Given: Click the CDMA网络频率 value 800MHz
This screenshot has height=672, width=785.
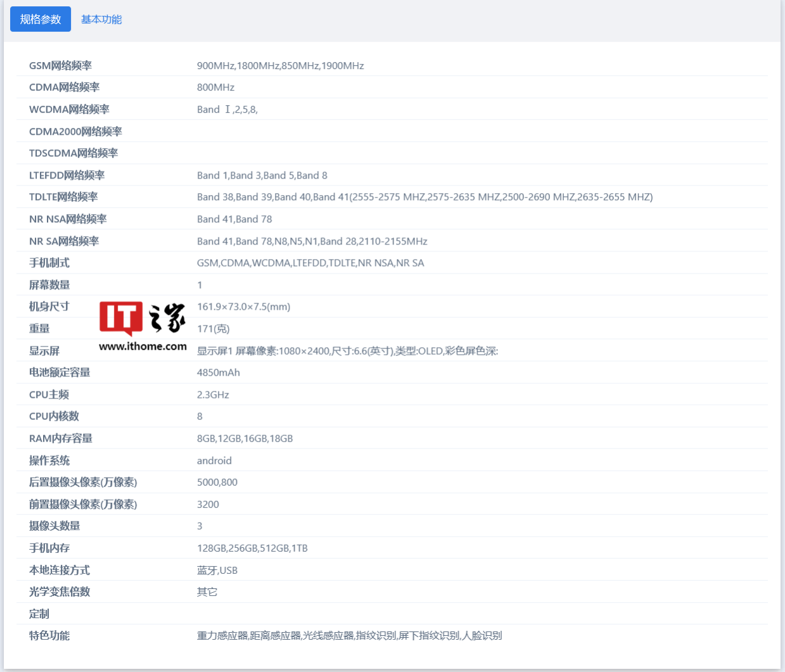Looking at the screenshot, I should [x=215, y=87].
